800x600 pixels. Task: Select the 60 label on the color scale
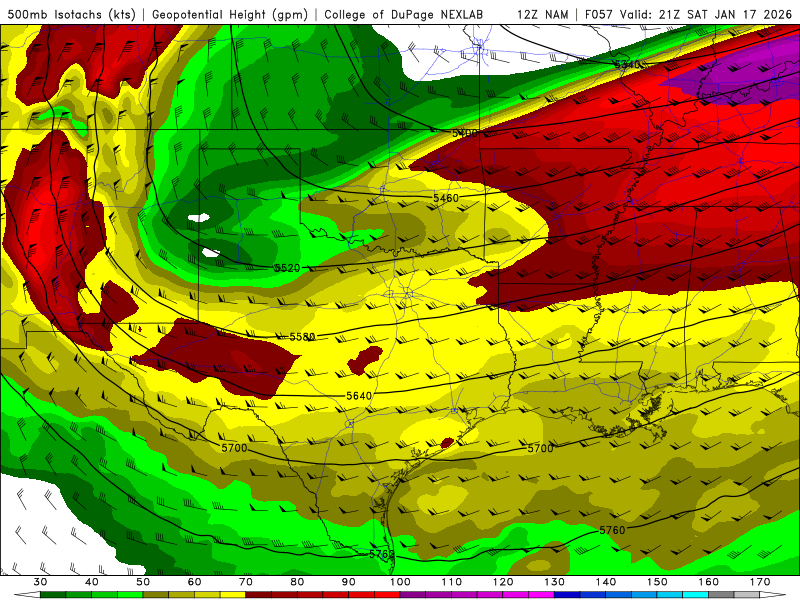[x=194, y=582]
